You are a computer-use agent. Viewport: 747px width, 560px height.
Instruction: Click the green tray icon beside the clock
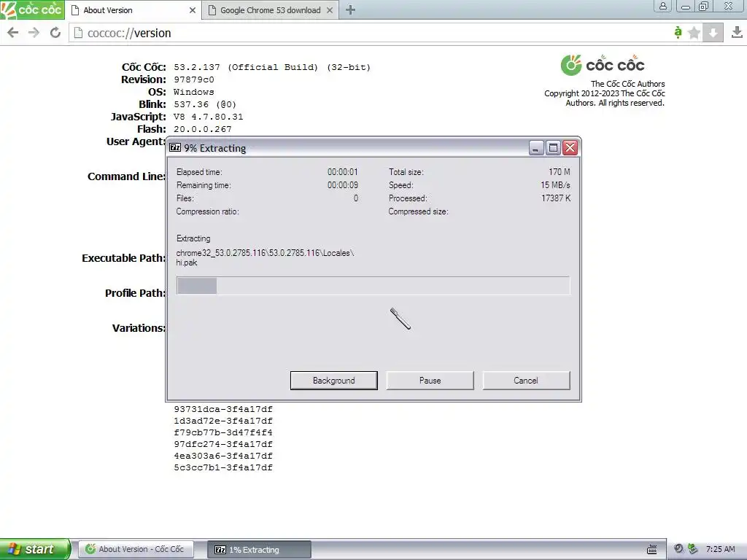(x=693, y=549)
